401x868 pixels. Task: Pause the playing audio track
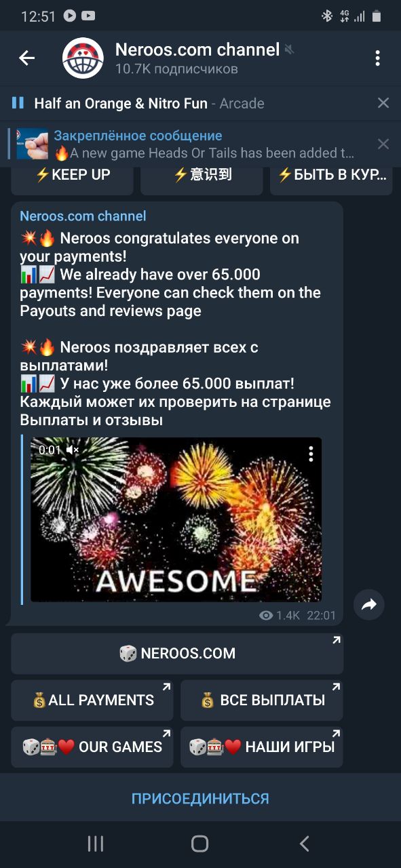[18, 103]
